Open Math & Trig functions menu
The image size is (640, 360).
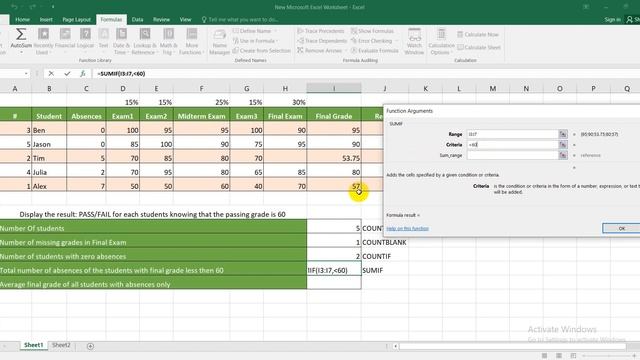click(168, 41)
